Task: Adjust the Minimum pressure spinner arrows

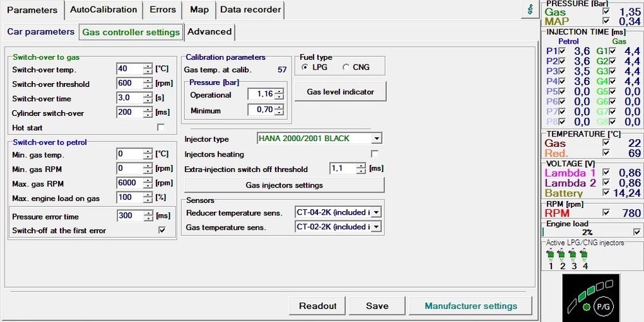Action: coord(279,110)
